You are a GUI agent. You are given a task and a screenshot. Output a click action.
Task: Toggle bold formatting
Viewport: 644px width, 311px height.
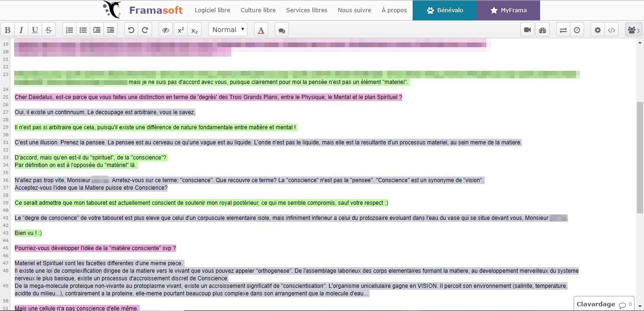pos(8,30)
